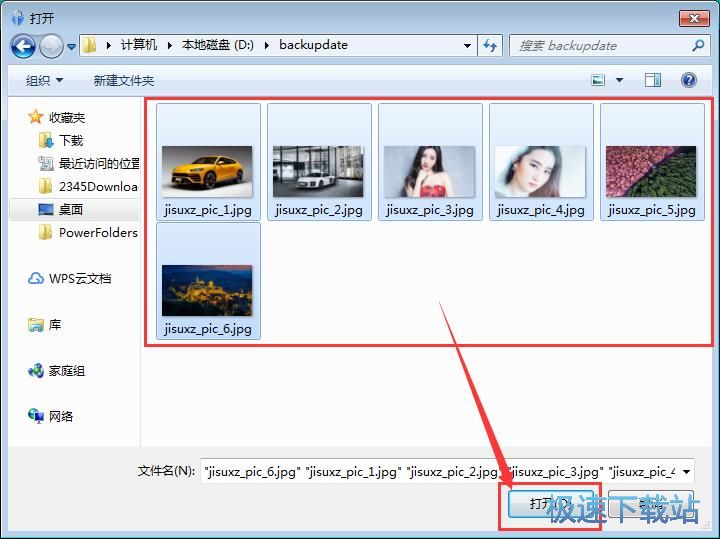
Task: Click the 最近访问的位置 icon
Action: point(45,163)
